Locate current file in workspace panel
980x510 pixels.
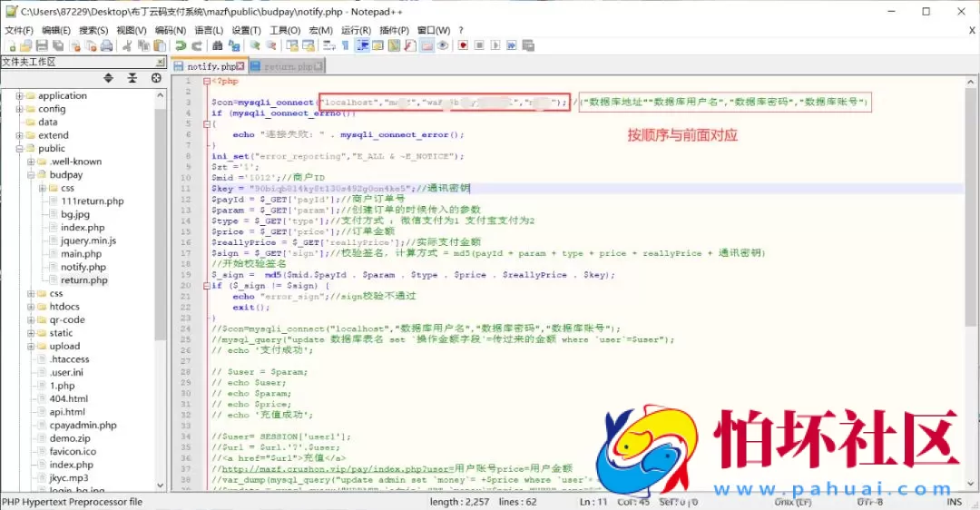tap(156, 78)
